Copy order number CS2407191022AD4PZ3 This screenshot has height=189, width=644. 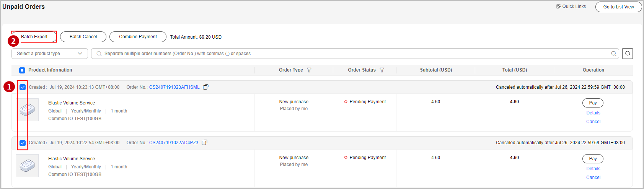204,143
